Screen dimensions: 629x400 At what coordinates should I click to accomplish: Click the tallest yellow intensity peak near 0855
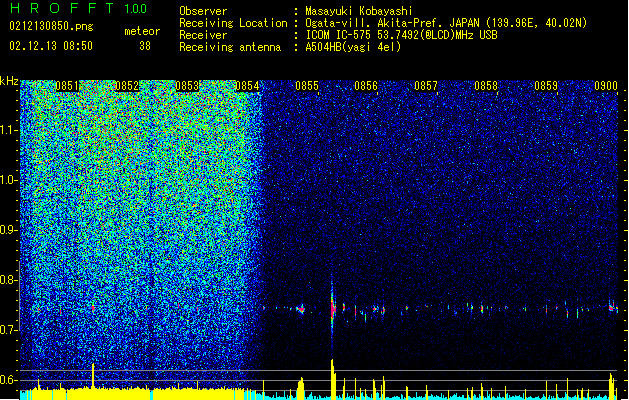point(333,378)
